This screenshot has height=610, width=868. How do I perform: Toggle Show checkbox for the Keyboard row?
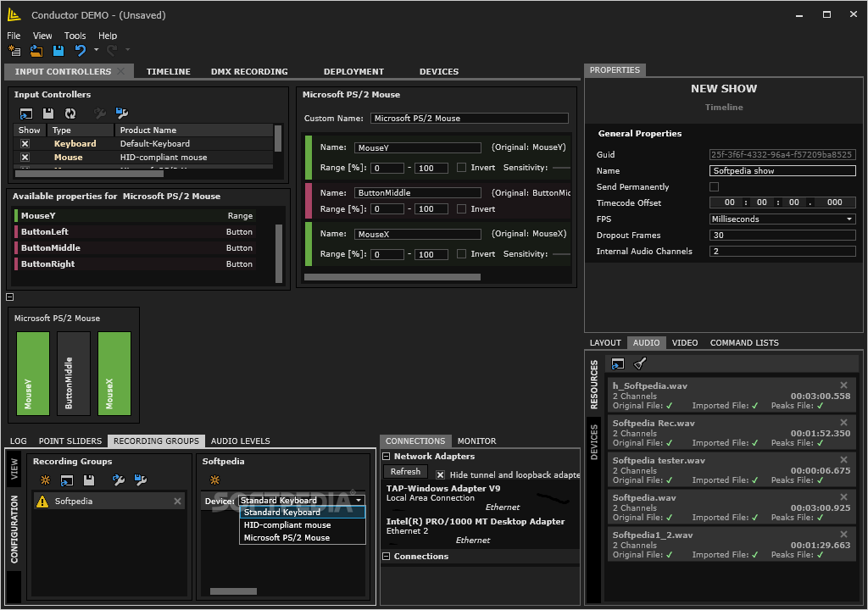point(25,143)
